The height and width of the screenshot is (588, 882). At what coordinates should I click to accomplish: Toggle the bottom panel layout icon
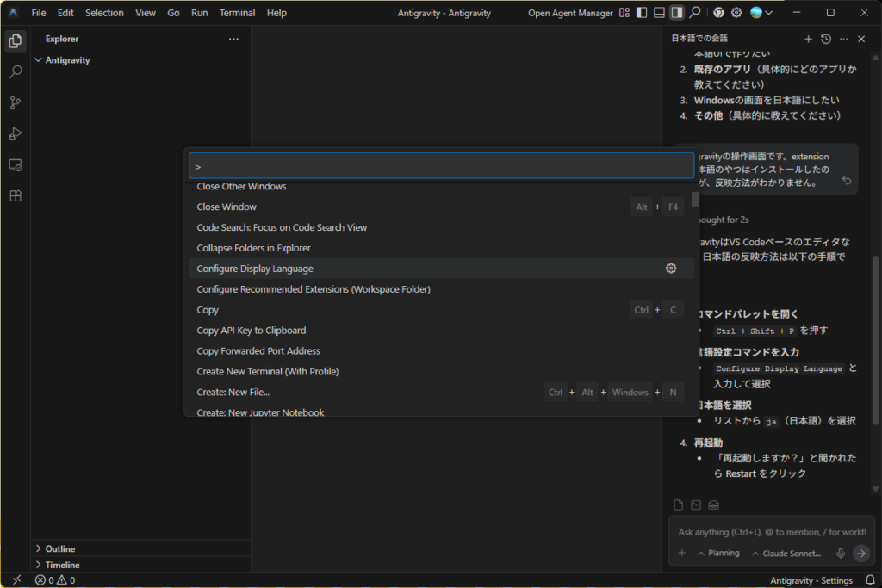(x=659, y=13)
